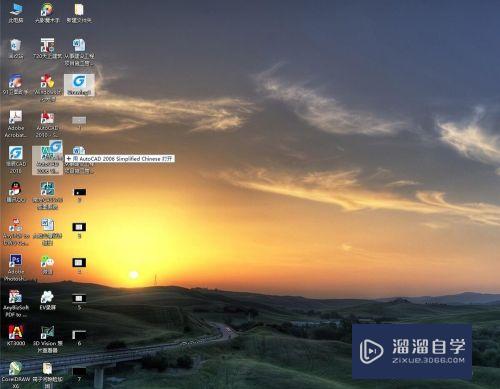This screenshot has height=389, width=500.
Task: Select the AutoCAD 2008 shortcut under dragged file
Action: coord(47,161)
